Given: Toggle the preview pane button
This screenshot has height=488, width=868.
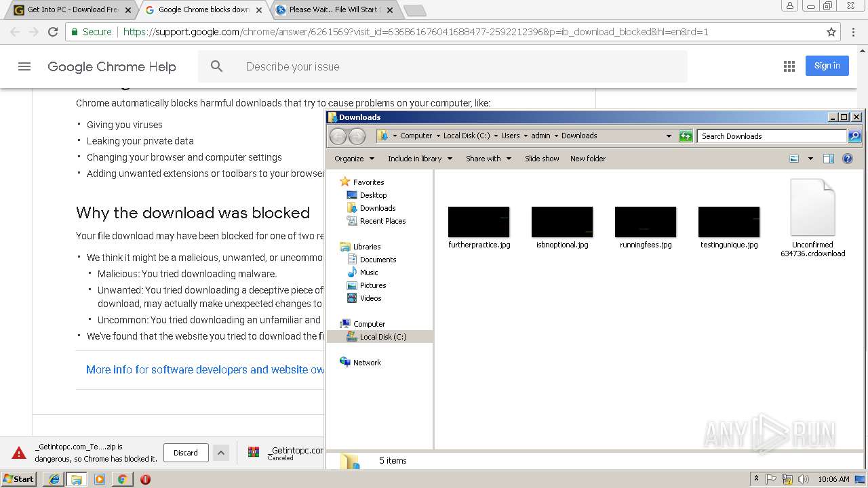Looking at the screenshot, I should click(828, 159).
